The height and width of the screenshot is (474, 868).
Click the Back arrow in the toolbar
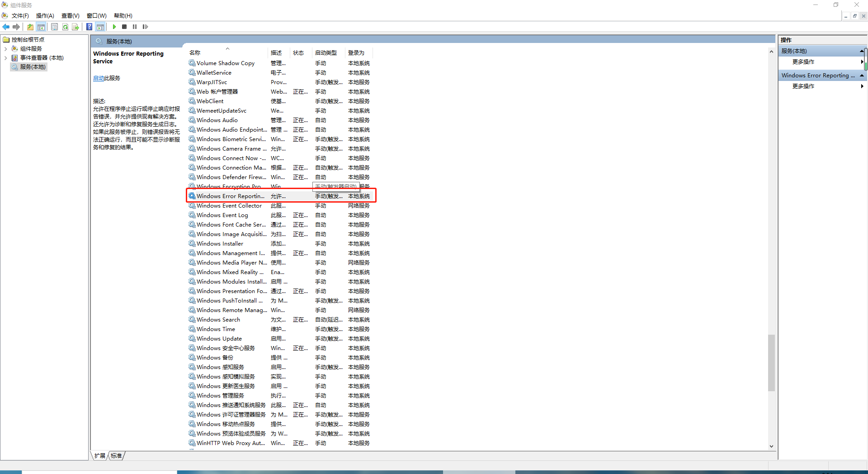click(6, 27)
